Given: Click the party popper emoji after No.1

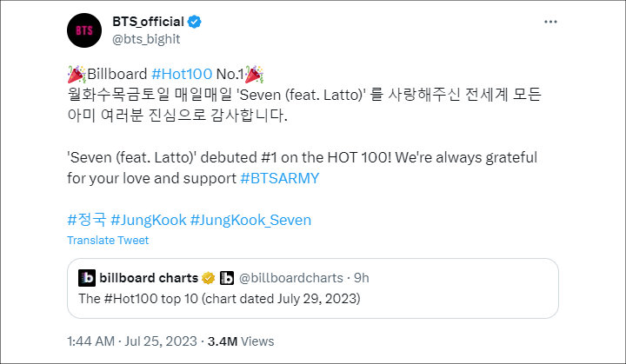Looking at the screenshot, I should [254, 74].
